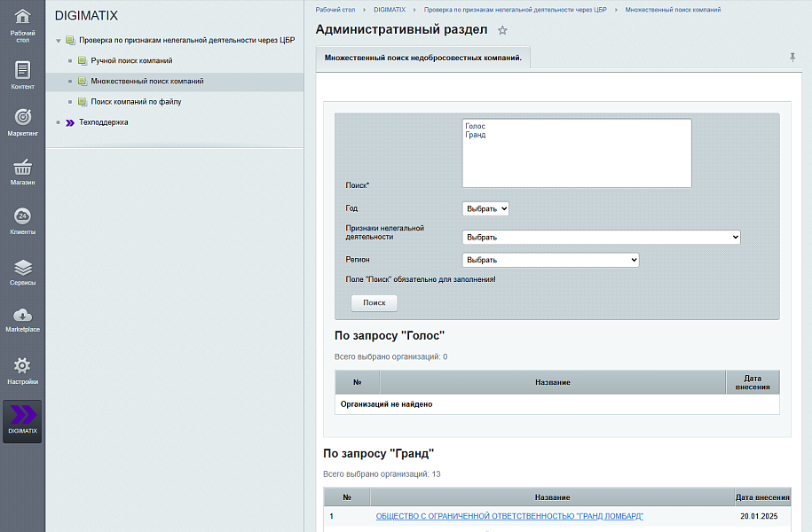Collapse Проверка по признакам нелегальной деятельности tree node
The image size is (812, 532).
[x=59, y=41]
